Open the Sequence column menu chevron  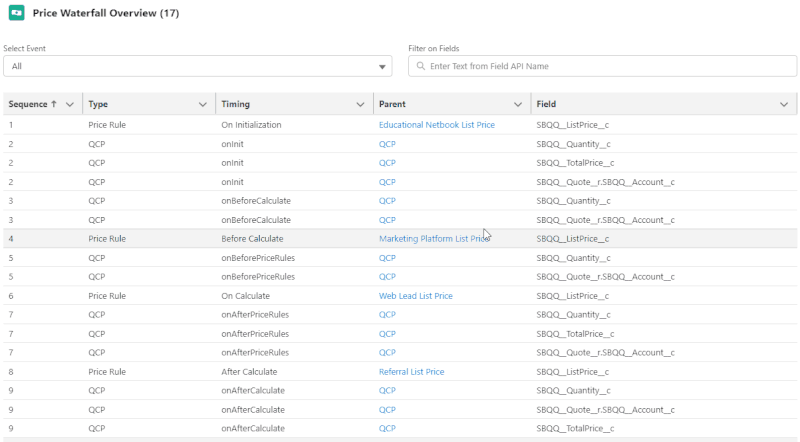point(70,104)
